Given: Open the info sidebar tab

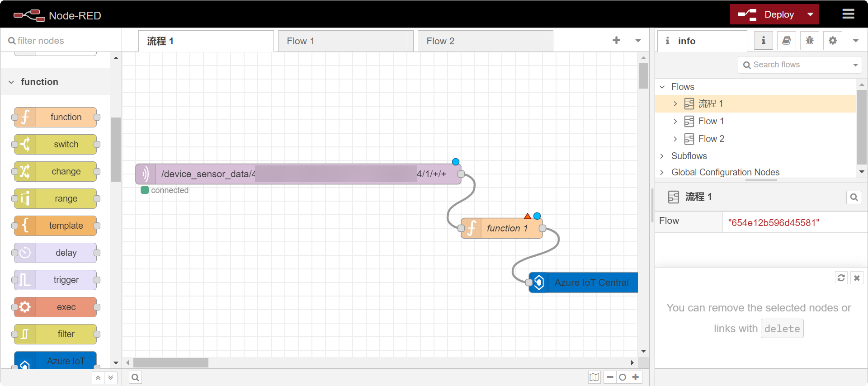Looking at the screenshot, I should pos(702,41).
